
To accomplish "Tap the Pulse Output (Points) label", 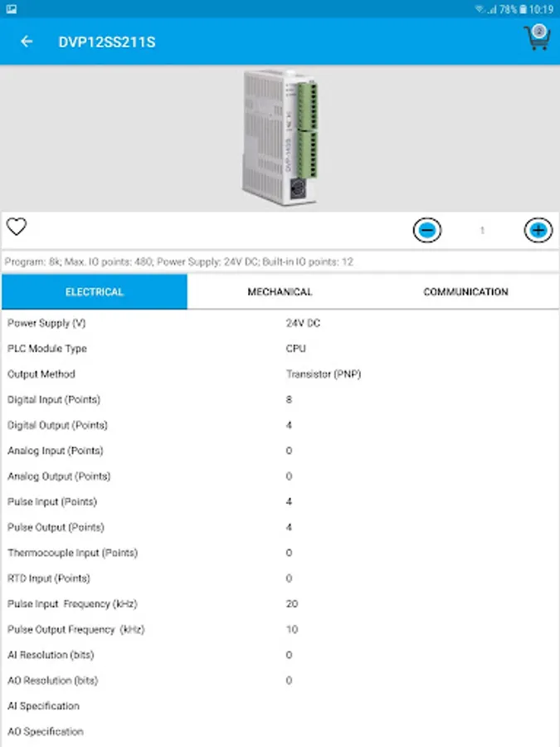I will 56,527.
